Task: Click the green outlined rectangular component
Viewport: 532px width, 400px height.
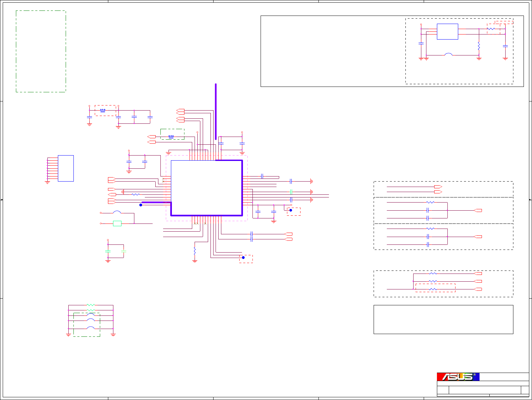Action: point(117,223)
